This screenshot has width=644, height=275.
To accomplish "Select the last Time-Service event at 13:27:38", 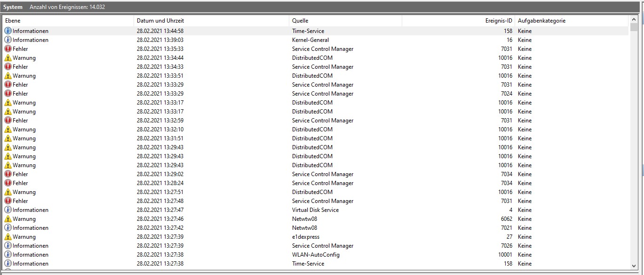I will tap(188, 263).
